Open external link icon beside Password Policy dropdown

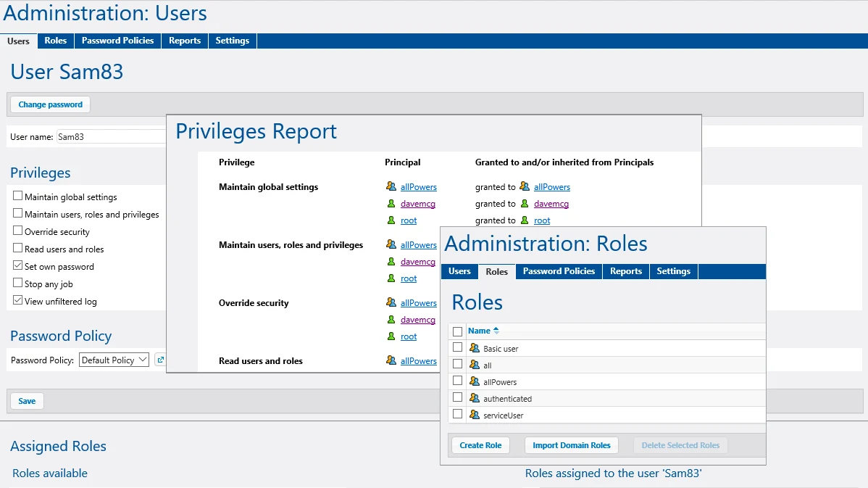(160, 360)
